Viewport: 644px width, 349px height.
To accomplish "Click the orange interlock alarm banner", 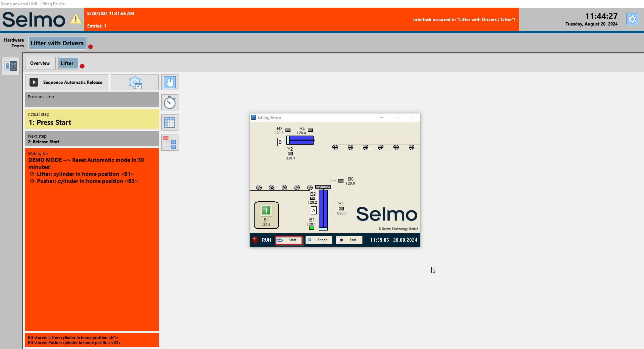I will pyautogui.click(x=301, y=19).
